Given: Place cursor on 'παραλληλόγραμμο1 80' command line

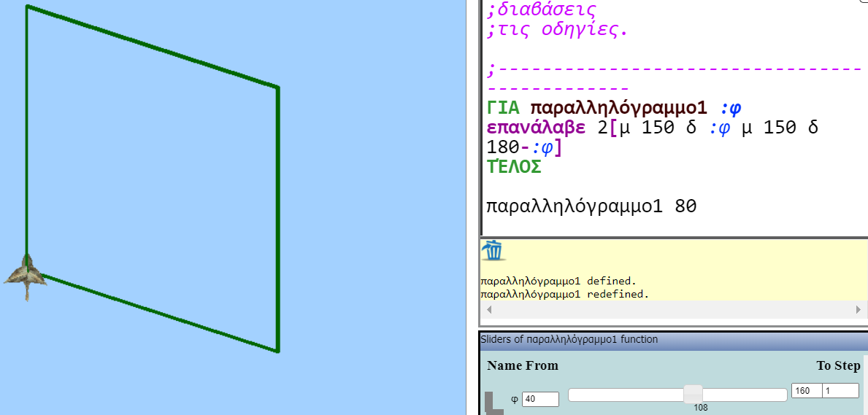Looking at the screenshot, I should (591, 206).
